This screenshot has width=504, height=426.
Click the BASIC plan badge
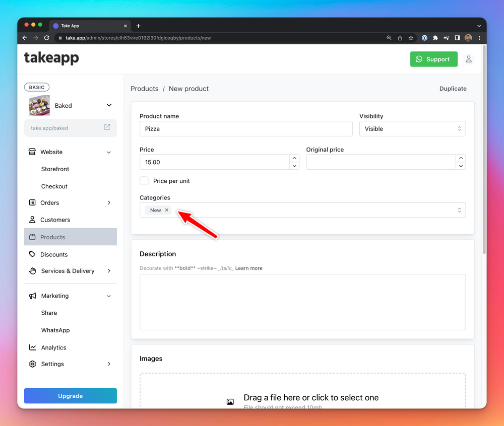click(x=37, y=87)
